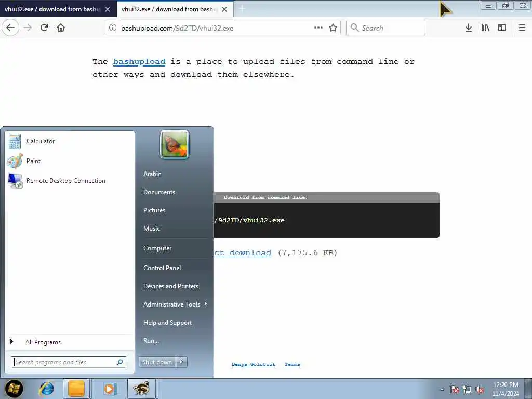
Task: Open the raccoon app on taskbar
Action: (141, 389)
